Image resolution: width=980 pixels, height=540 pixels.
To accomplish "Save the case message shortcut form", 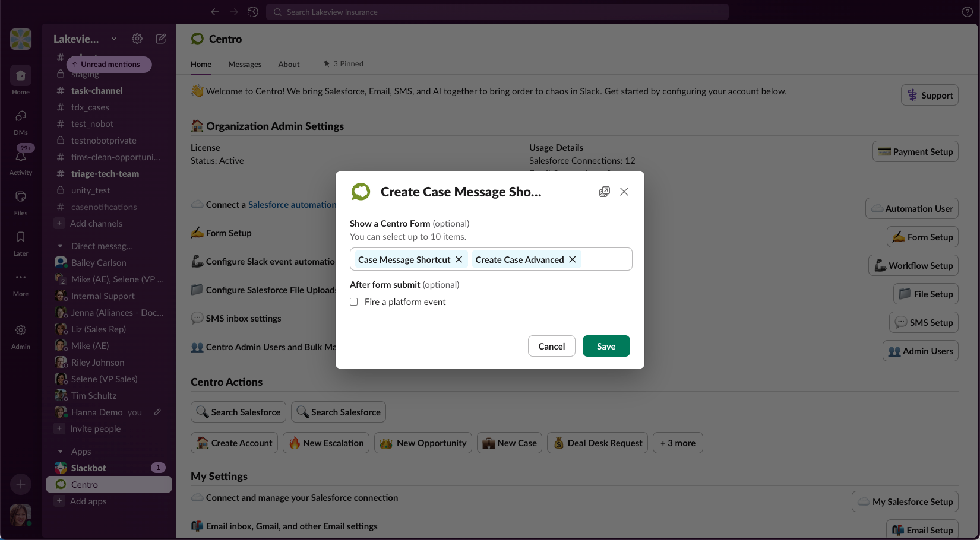I will [606, 347].
